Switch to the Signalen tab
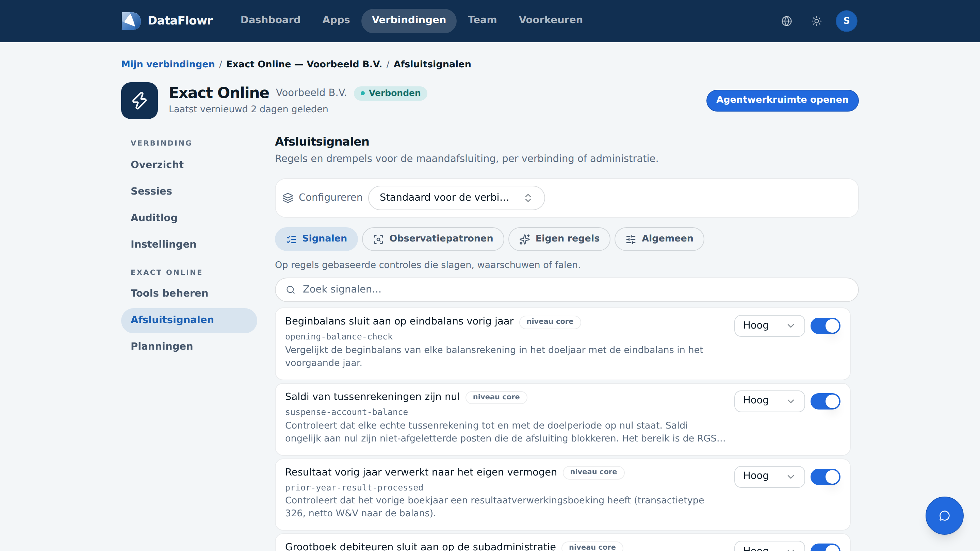This screenshot has height=551, width=980. pos(316,239)
